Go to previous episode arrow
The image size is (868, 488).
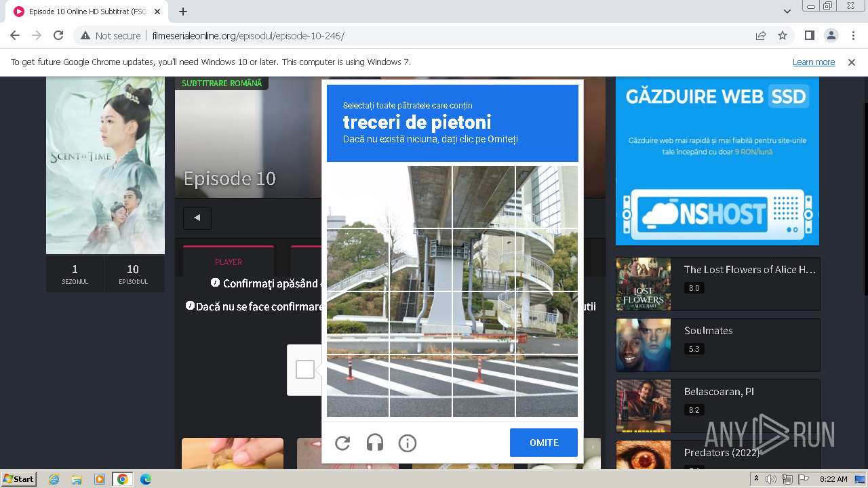pyautogui.click(x=197, y=218)
